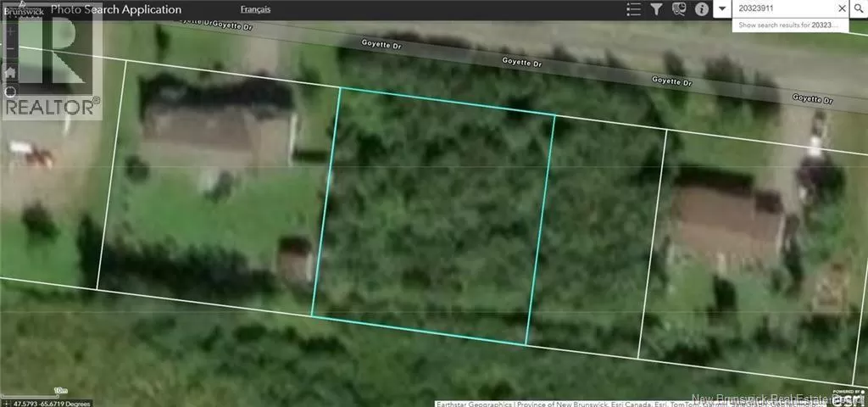The height and width of the screenshot is (407, 868).
Task: Show the About information panel
Action: [x=701, y=9]
